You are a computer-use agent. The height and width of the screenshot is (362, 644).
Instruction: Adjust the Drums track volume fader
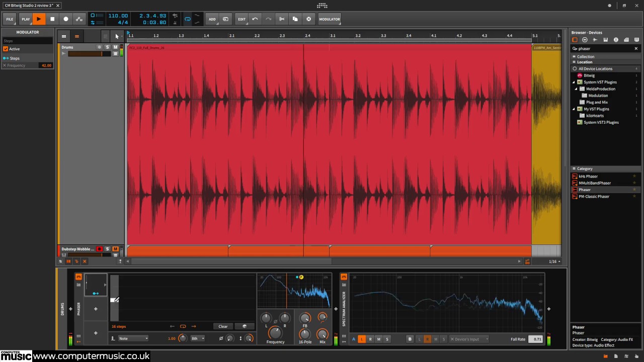pos(89,53)
